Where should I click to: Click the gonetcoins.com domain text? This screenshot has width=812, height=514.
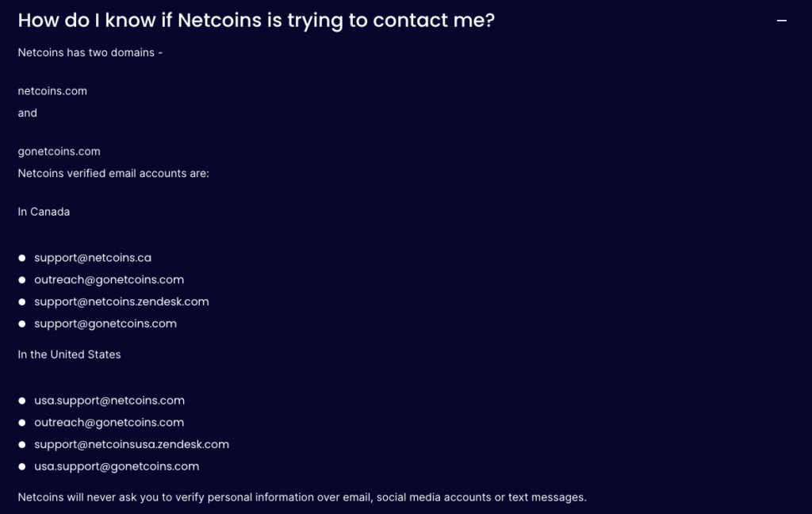(59, 152)
